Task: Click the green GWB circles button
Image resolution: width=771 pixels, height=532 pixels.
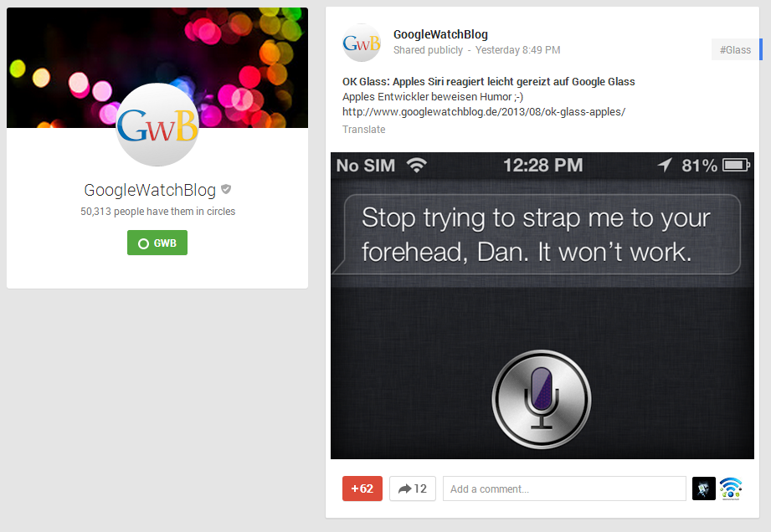Action: [x=157, y=243]
